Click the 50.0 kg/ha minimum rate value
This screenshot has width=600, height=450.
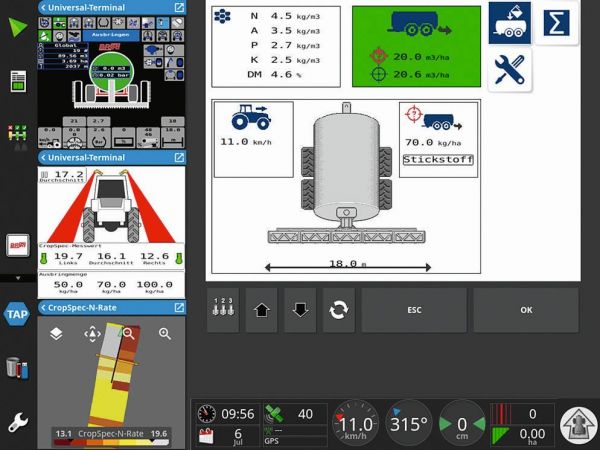click(x=68, y=287)
